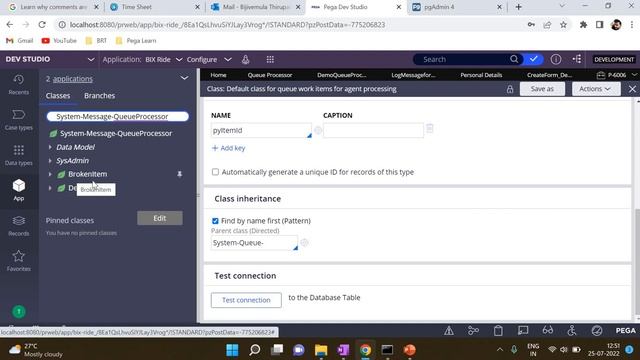640x360 pixels.
Task: Click the blue checkmark beside search
Action: tap(533, 59)
